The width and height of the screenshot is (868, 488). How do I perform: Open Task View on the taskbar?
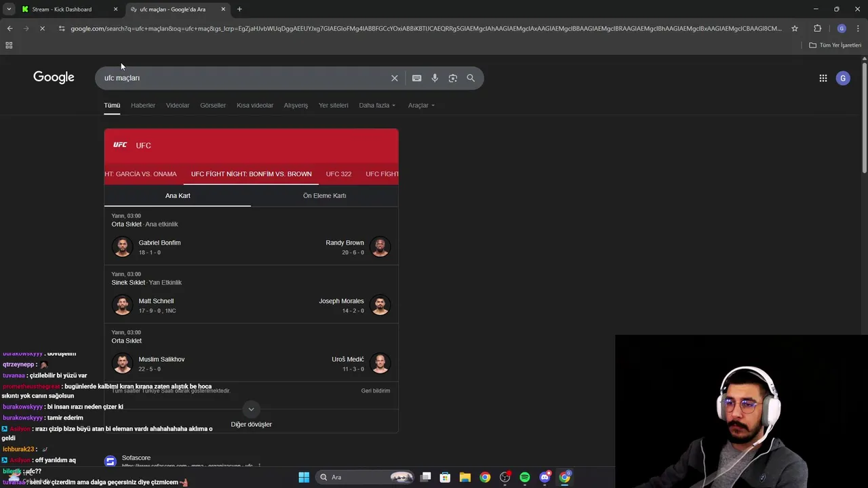coord(425,477)
